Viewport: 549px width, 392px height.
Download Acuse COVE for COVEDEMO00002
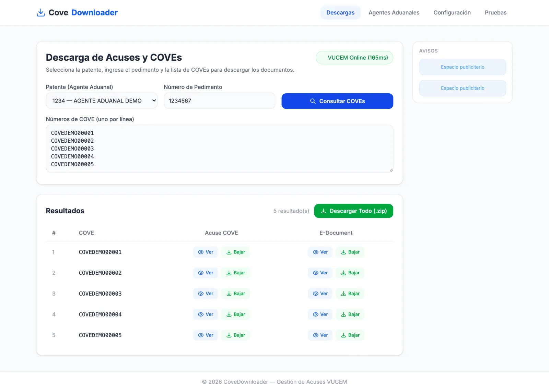click(235, 273)
